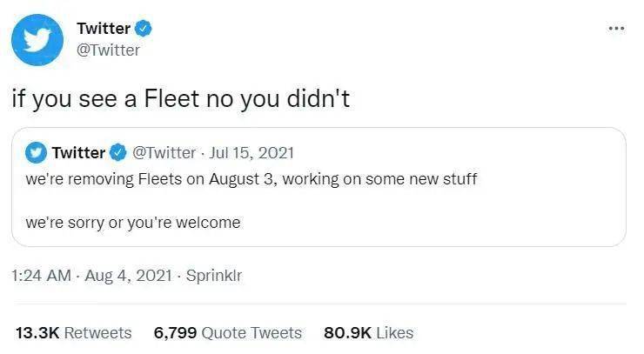Open the Twitter display name at top
This screenshot has width=644, height=354.
point(104,29)
